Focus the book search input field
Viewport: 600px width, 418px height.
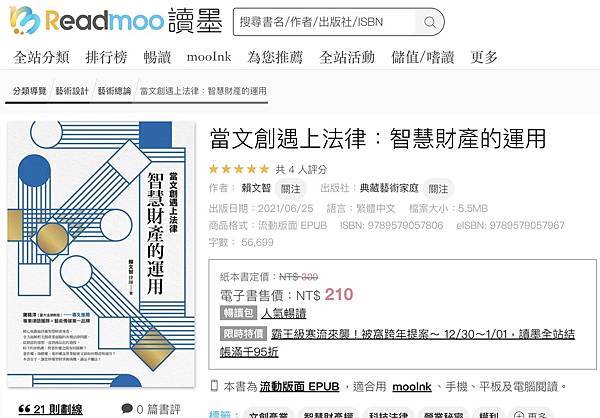pyautogui.click(x=324, y=22)
